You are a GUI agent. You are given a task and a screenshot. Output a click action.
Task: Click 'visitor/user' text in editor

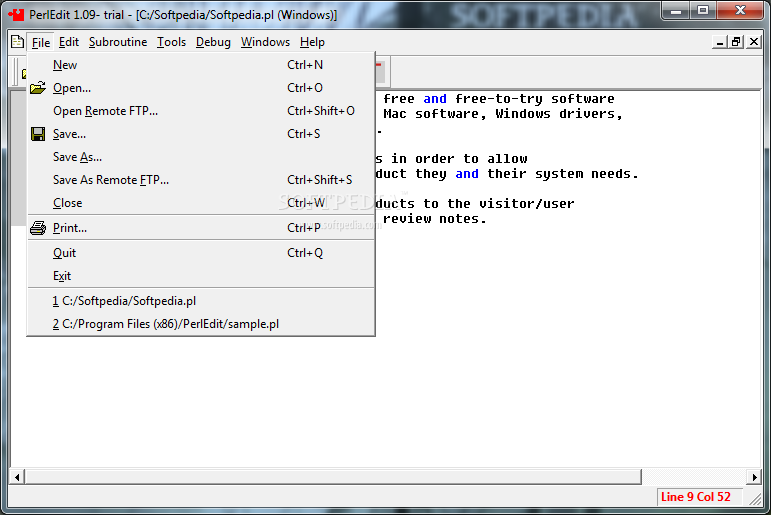[527, 204]
